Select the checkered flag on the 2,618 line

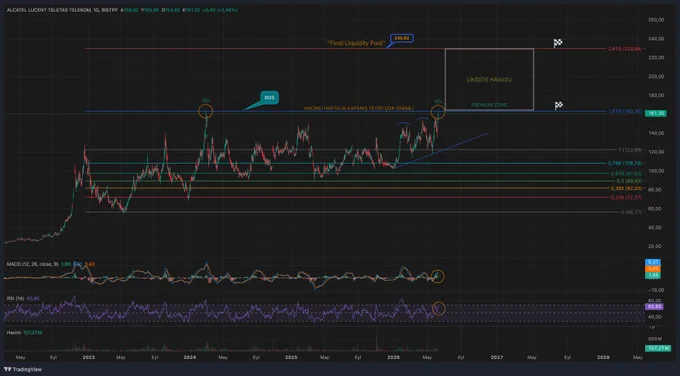pos(558,43)
